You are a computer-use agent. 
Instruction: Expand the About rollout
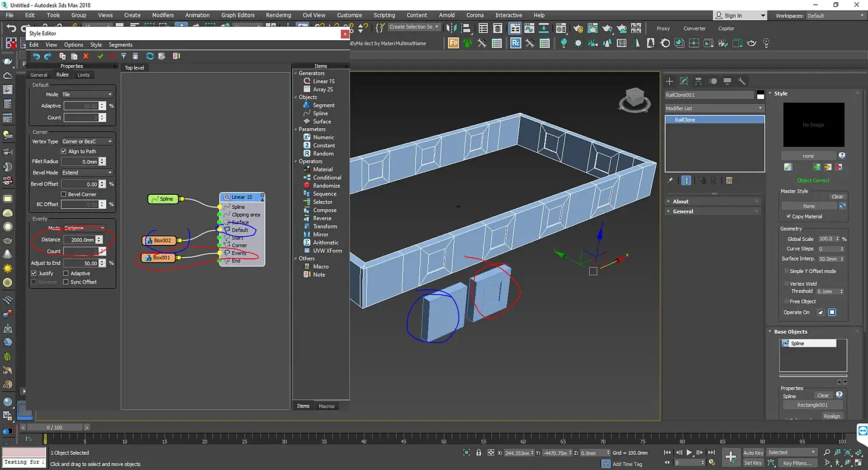point(680,201)
